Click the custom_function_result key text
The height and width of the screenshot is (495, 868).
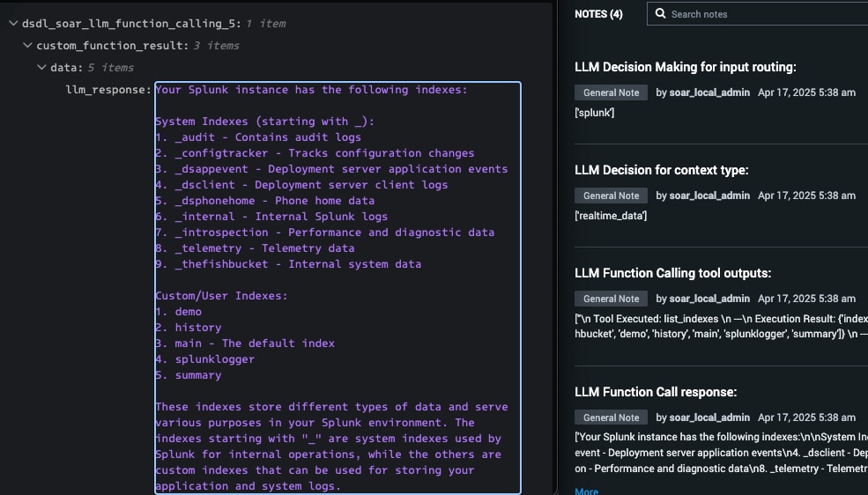coord(113,45)
